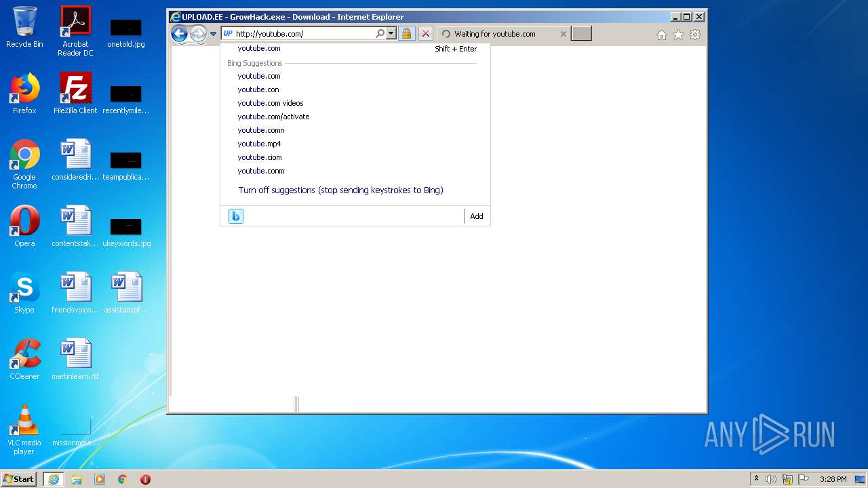This screenshot has height=488, width=868.
Task: Click 'Turn off suggestions' link
Action: pos(340,190)
